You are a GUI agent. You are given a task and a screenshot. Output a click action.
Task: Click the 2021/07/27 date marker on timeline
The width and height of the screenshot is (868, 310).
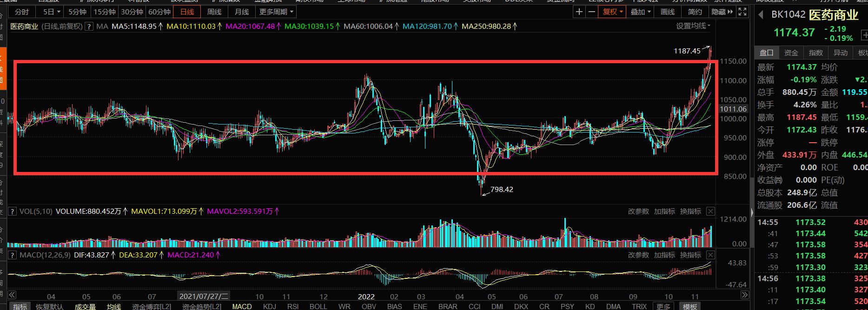[204, 296]
